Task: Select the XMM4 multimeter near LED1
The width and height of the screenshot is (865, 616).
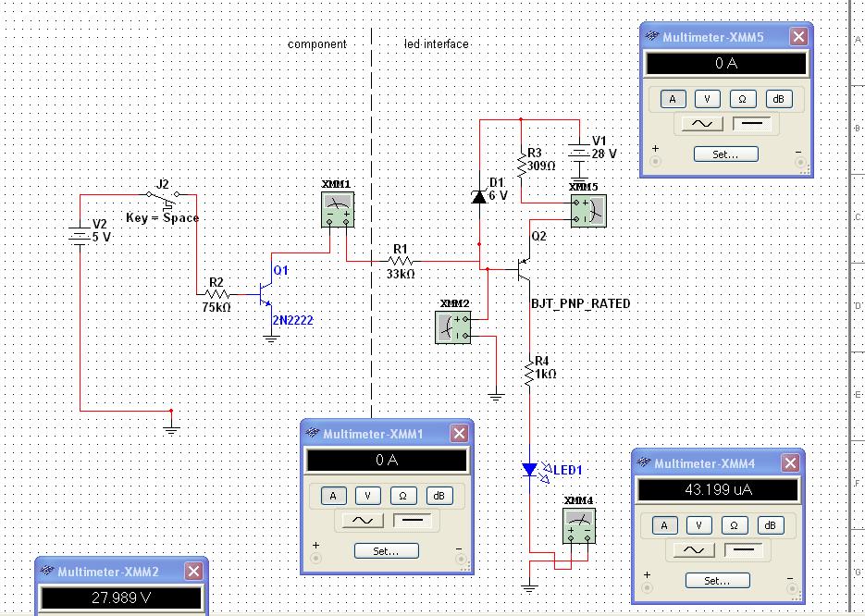Action: pos(579,526)
